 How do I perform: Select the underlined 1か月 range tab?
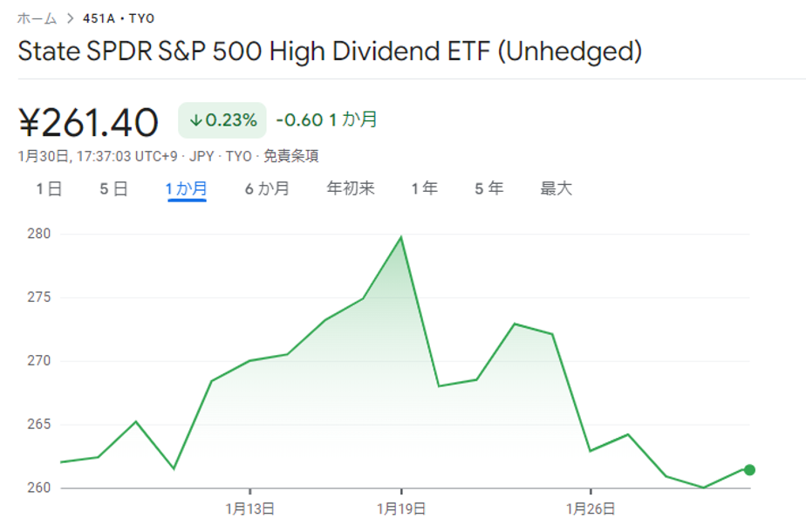pos(186,188)
